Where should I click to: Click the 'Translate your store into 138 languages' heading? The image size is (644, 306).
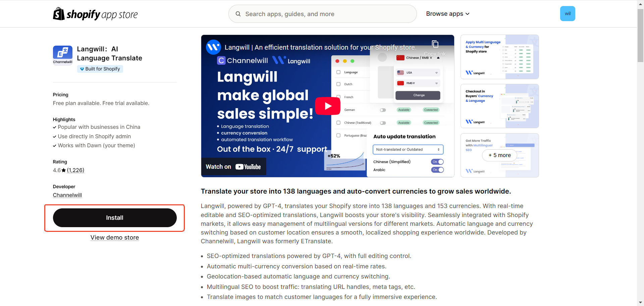356,191
